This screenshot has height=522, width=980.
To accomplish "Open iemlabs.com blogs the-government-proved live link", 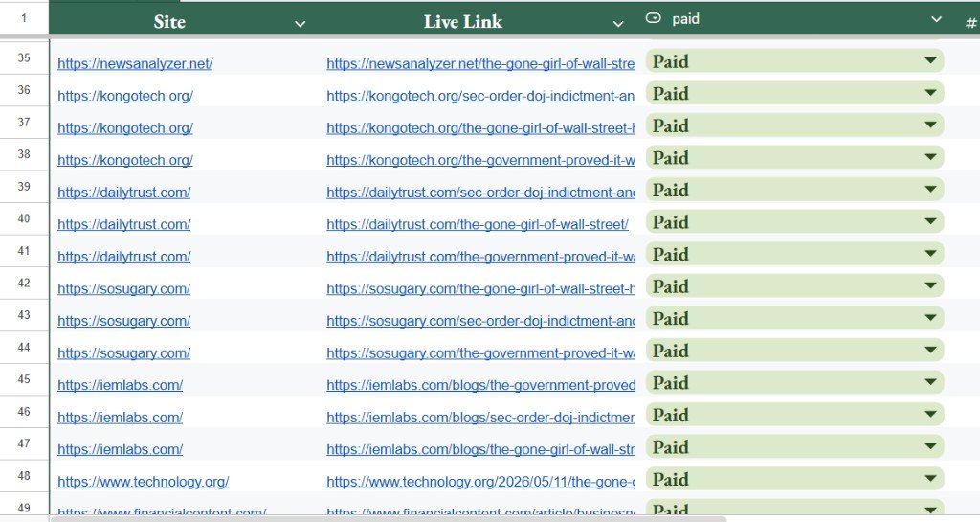I will pos(480,385).
